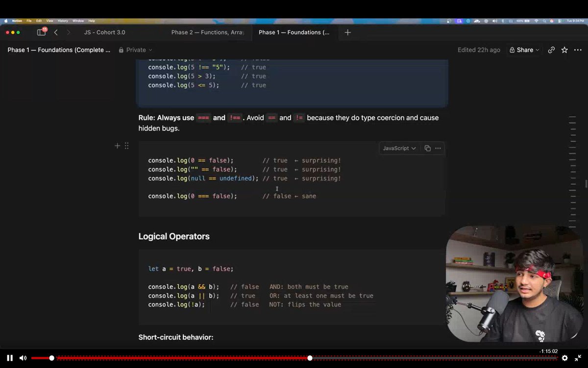
Task: Click the Short-circuit behavior text
Action: click(x=176, y=338)
